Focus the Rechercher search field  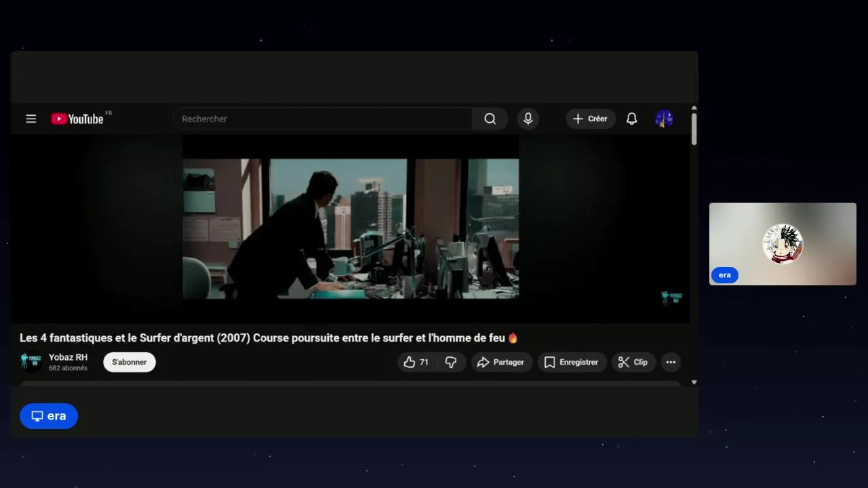pos(323,119)
